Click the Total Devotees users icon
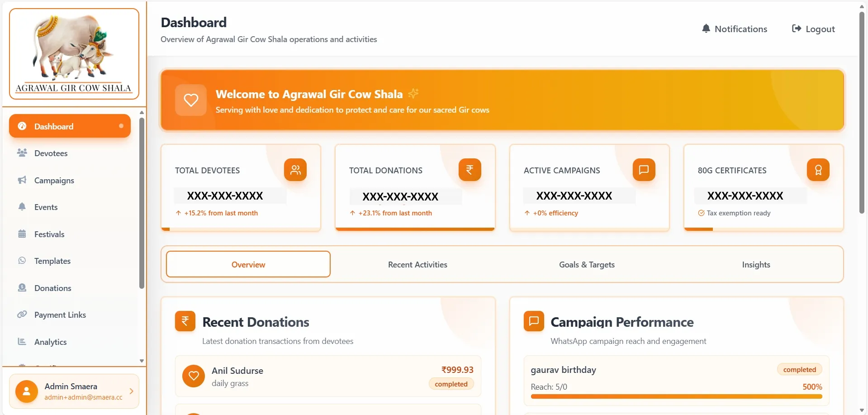Screen dimensions: 868x415 295,170
